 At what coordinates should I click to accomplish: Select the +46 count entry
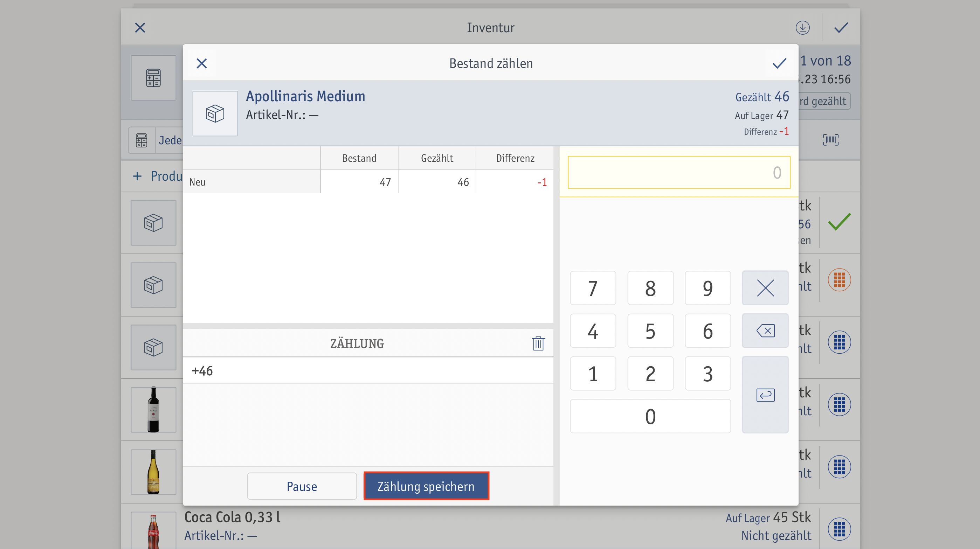pos(368,371)
